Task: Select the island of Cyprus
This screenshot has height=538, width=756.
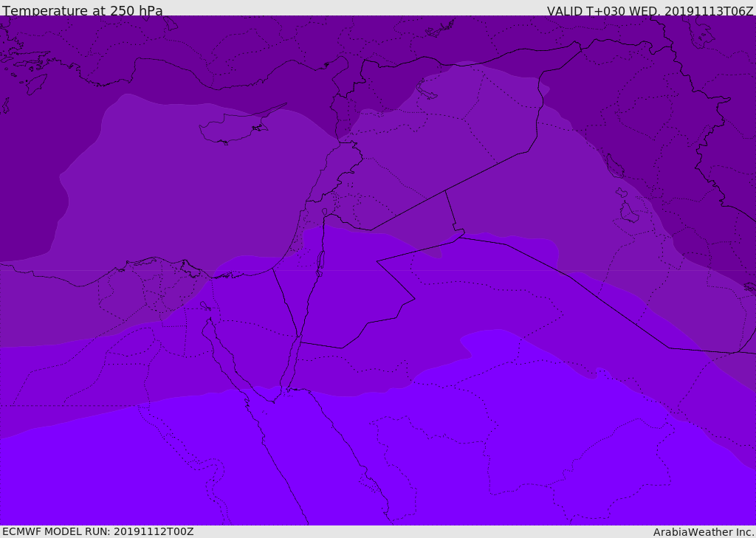Action: [233, 131]
